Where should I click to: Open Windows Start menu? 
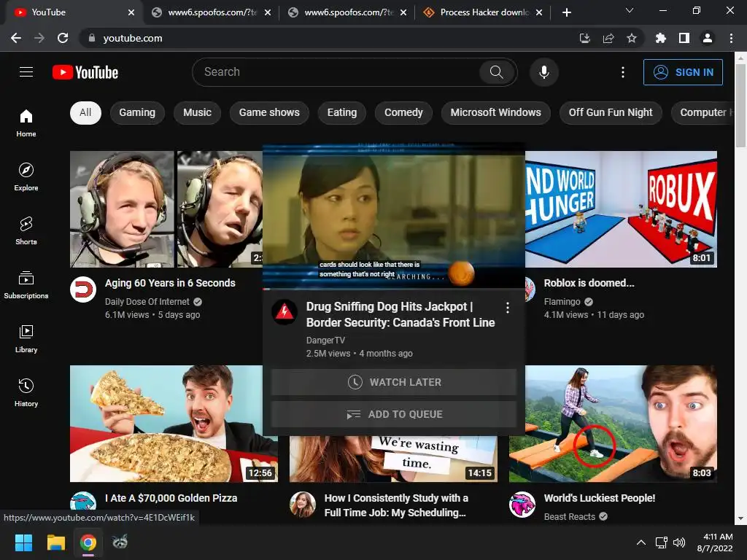coord(23,542)
